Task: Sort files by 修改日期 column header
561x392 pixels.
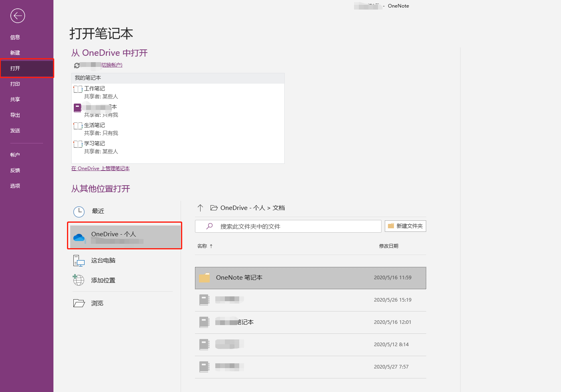Action: tap(389, 246)
